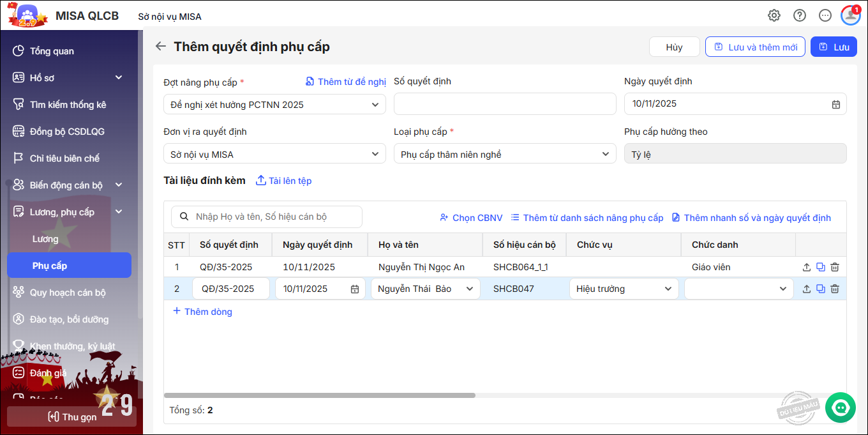868x435 pixels.
Task: Open the user profile avatar
Action: click(850, 16)
